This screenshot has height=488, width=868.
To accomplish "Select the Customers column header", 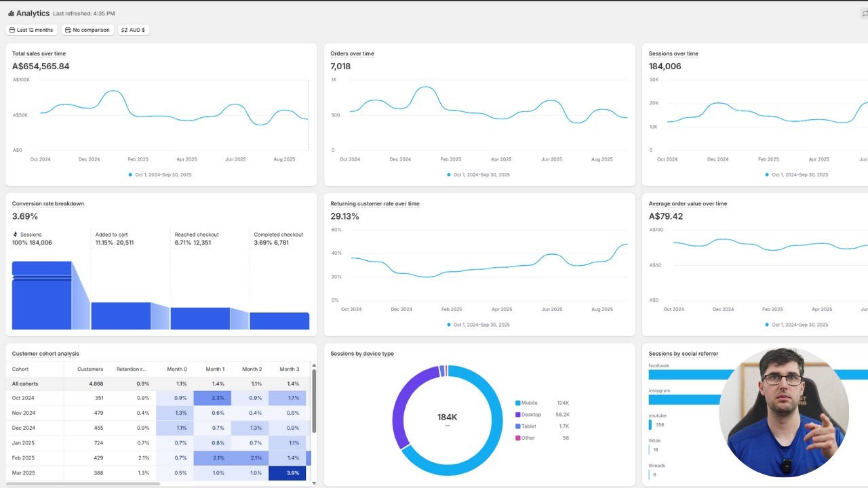I will (x=90, y=369).
